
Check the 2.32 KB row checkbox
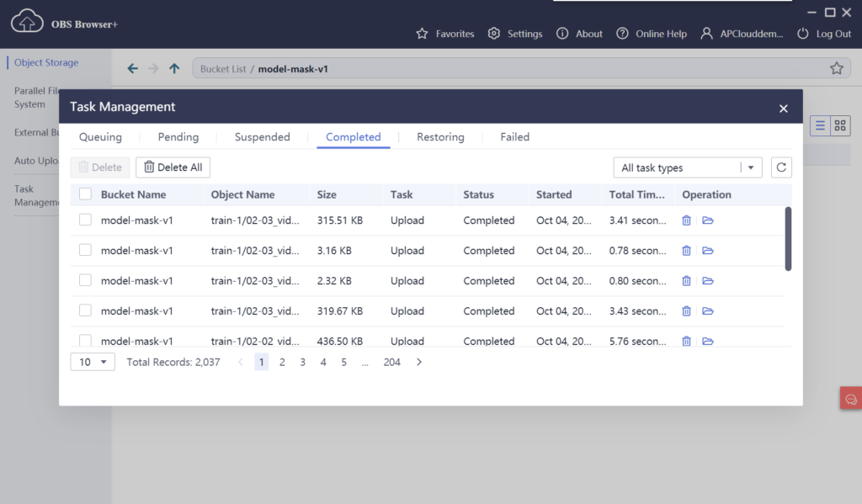click(85, 280)
